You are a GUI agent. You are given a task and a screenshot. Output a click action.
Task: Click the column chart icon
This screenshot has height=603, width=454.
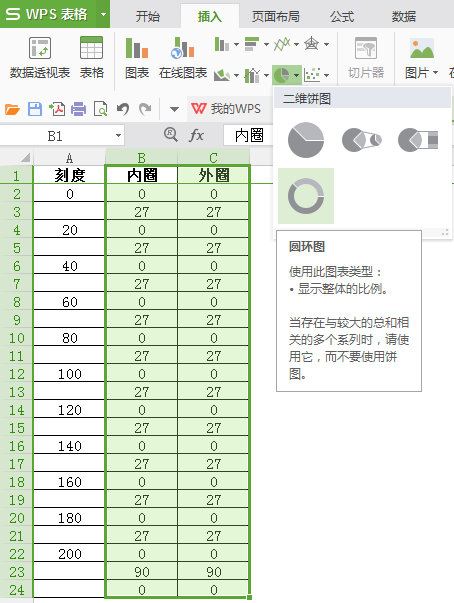coord(222,44)
